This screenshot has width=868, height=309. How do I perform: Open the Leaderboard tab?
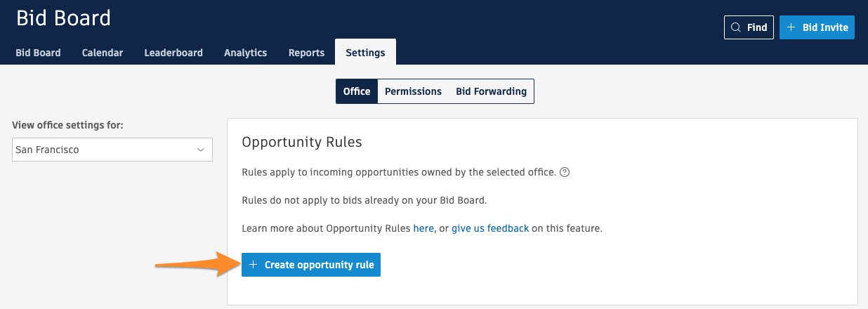coord(173,53)
